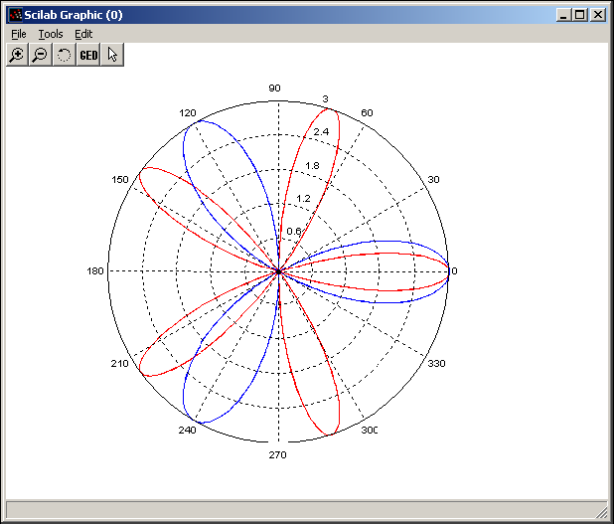
Task: Click the radial label 2.4
Action: click(x=321, y=132)
